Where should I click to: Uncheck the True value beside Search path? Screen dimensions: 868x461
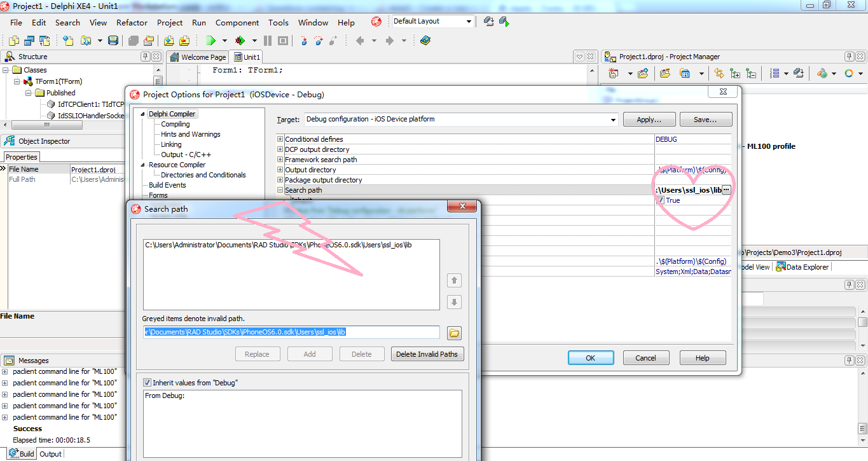(661, 200)
